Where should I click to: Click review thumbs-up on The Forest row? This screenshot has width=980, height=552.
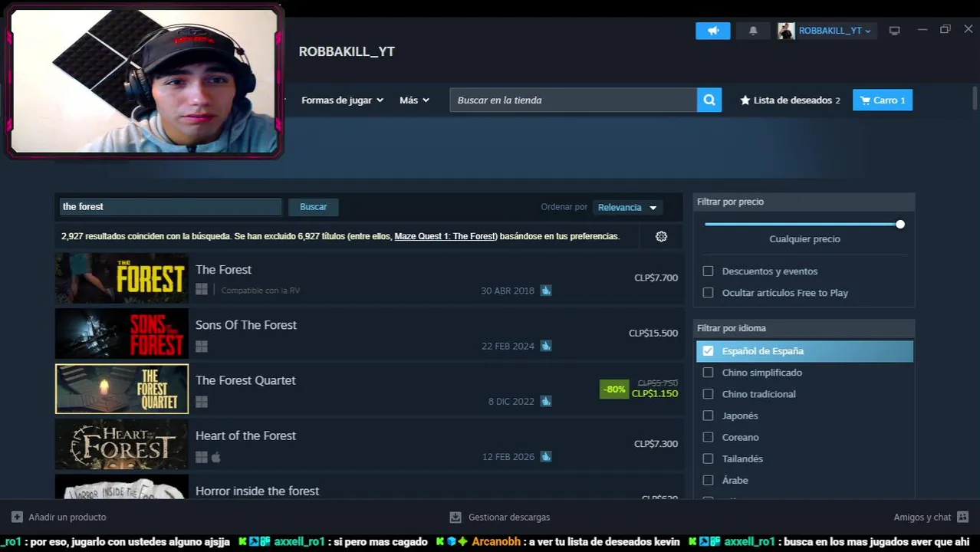pyautogui.click(x=545, y=291)
